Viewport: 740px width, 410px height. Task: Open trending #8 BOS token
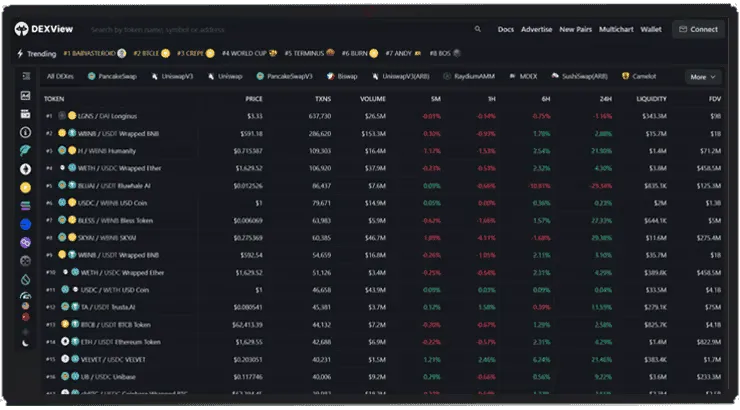445,53
